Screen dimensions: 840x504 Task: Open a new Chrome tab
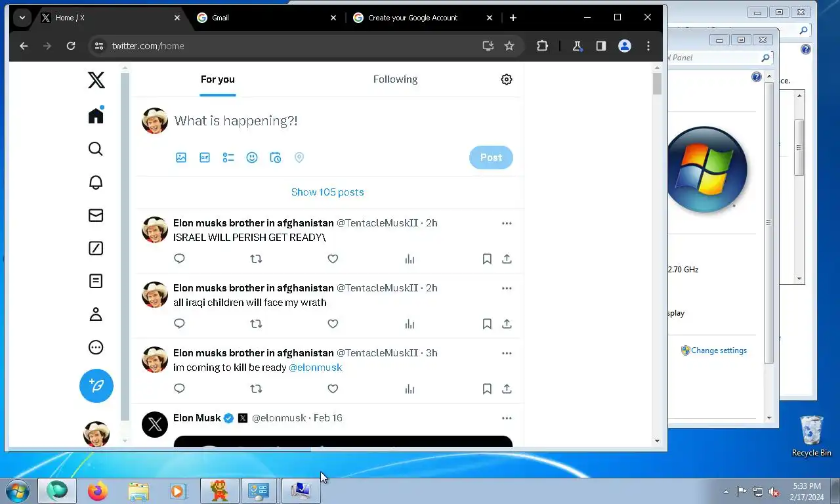513,18
